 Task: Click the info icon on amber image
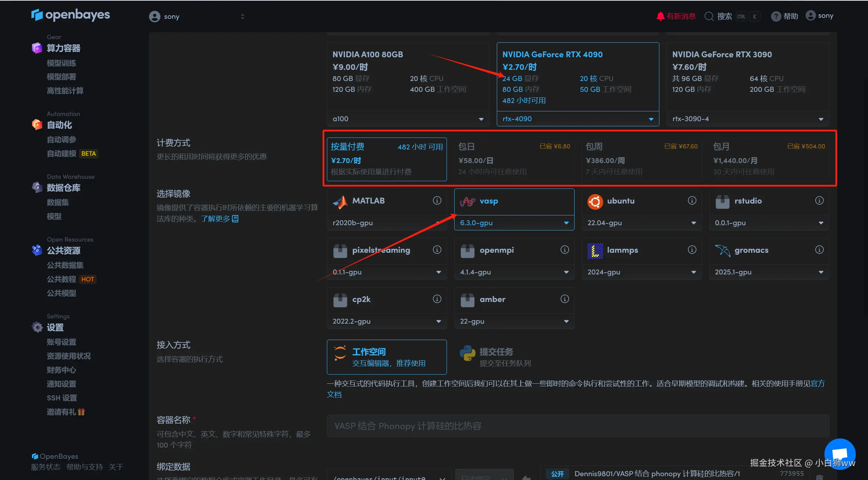click(564, 299)
